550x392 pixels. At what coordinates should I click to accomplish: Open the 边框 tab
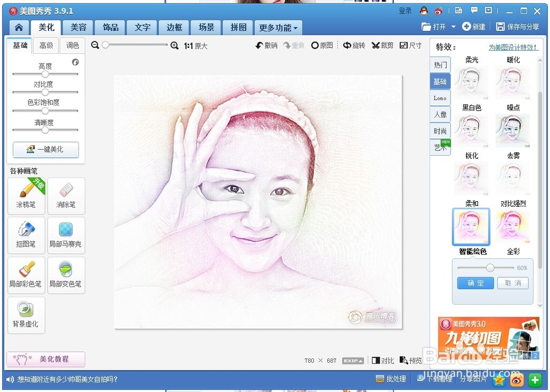pyautogui.click(x=174, y=27)
